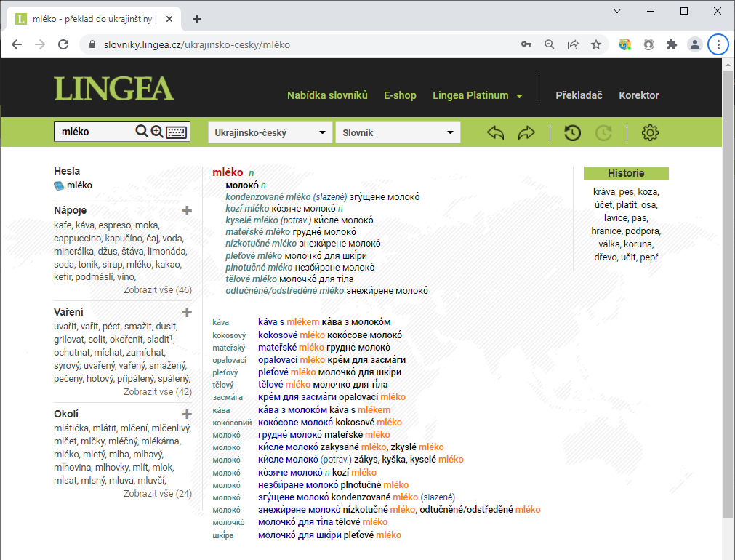Expand the Vaření section with plus
735x560 pixels.
coord(187,312)
